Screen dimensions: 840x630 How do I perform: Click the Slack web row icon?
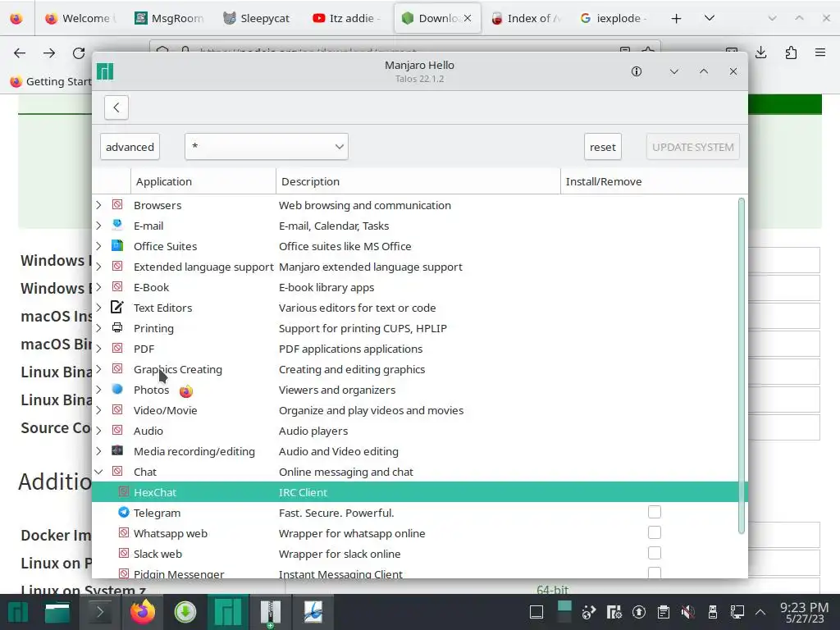click(x=124, y=553)
